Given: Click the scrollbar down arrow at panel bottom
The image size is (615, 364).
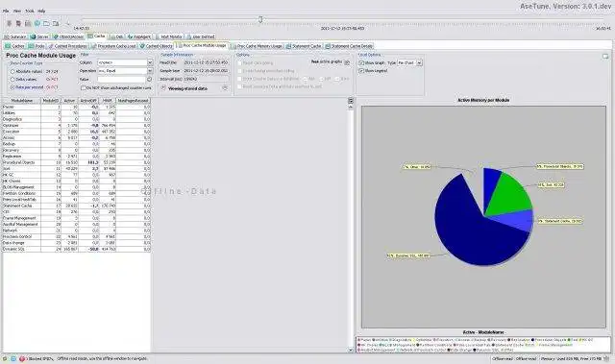Looking at the screenshot, I should tap(351, 350).
